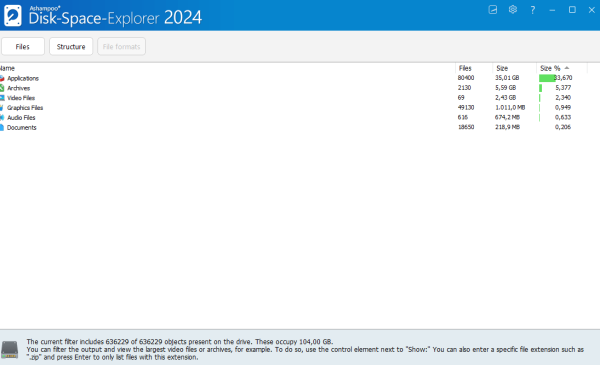Click the 218,9 MB size cell
600x365 pixels.
coord(507,127)
